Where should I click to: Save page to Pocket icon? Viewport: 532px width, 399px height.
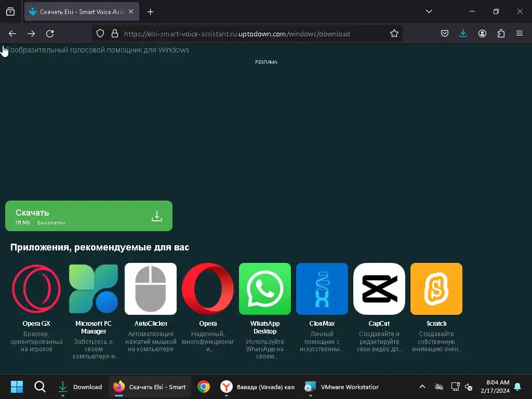[445, 34]
